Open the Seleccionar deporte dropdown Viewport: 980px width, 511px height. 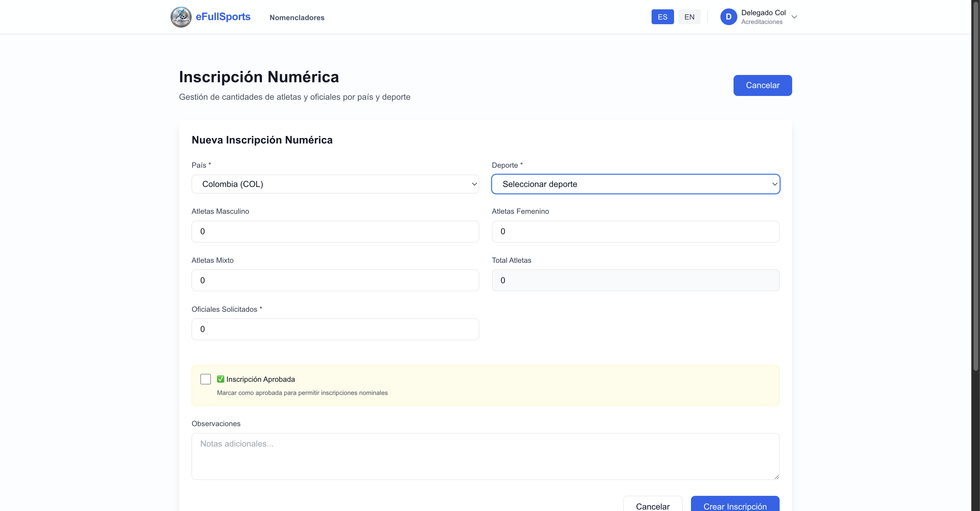[x=635, y=184]
